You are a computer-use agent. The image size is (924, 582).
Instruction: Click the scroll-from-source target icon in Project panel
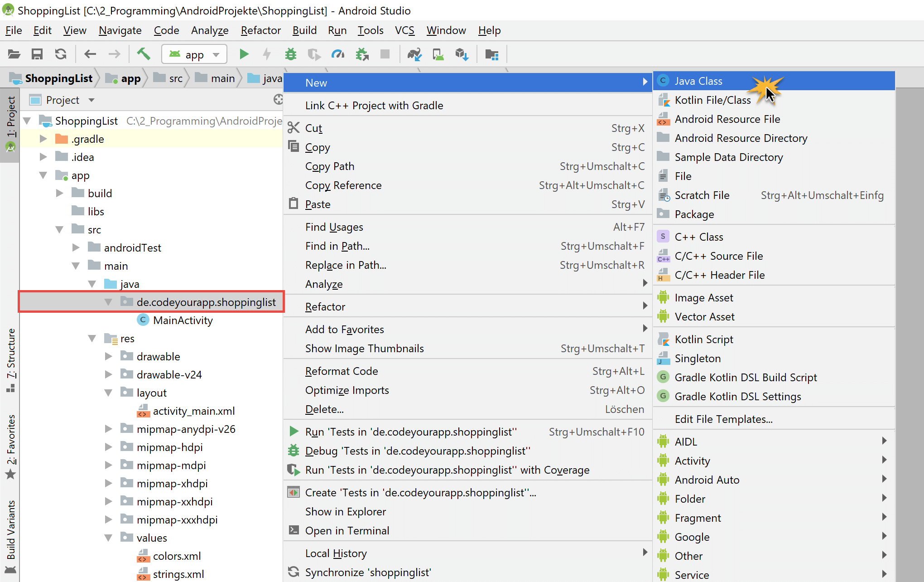pyautogui.click(x=278, y=100)
